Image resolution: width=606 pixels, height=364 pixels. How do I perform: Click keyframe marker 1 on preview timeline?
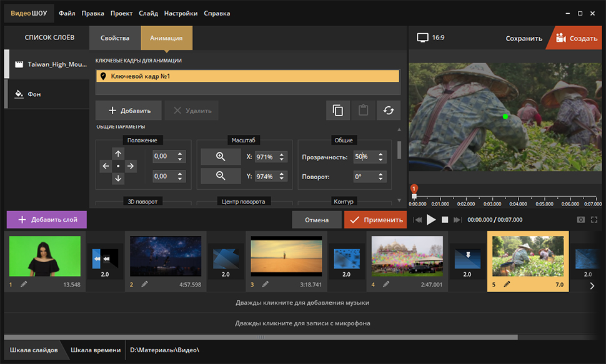click(414, 189)
